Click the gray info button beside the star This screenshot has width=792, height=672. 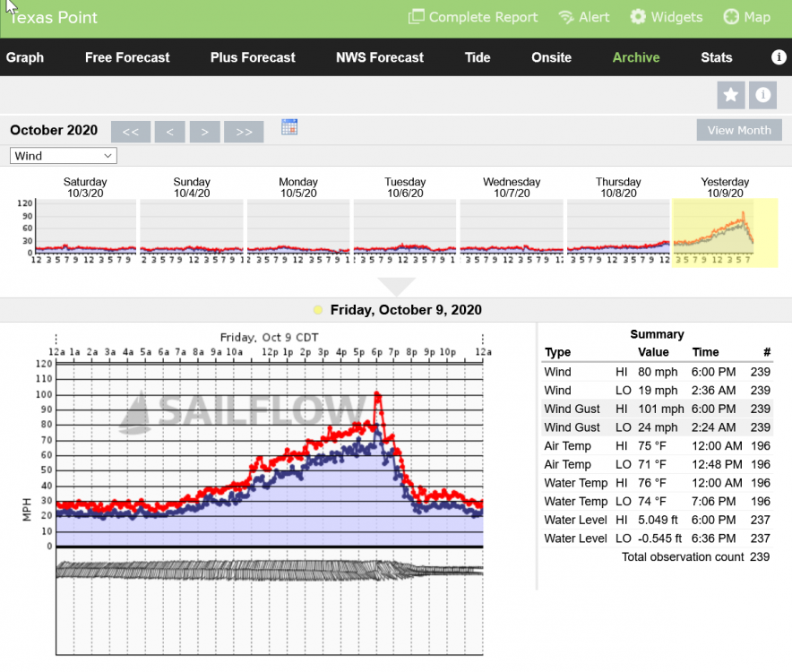coord(762,95)
